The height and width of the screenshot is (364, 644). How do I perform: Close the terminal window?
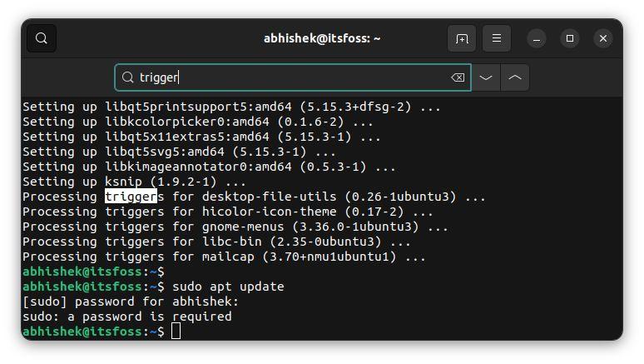(x=603, y=38)
